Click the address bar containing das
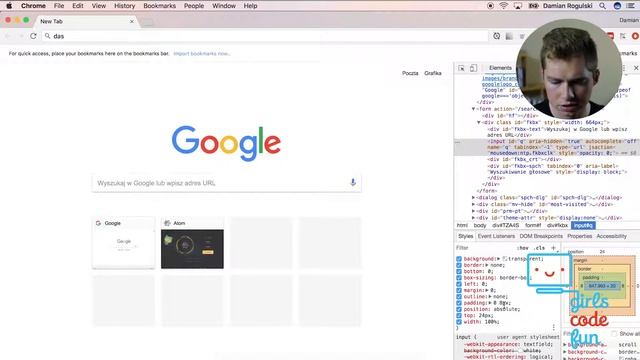This screenshot has width=640, height=360. coord(265,36)
